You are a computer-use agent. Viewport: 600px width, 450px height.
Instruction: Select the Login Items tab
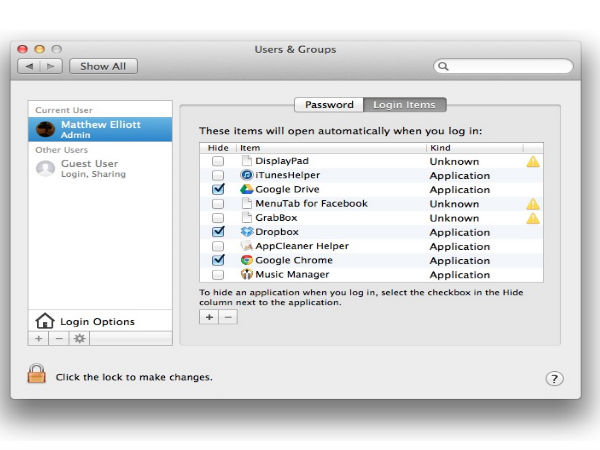404,105
